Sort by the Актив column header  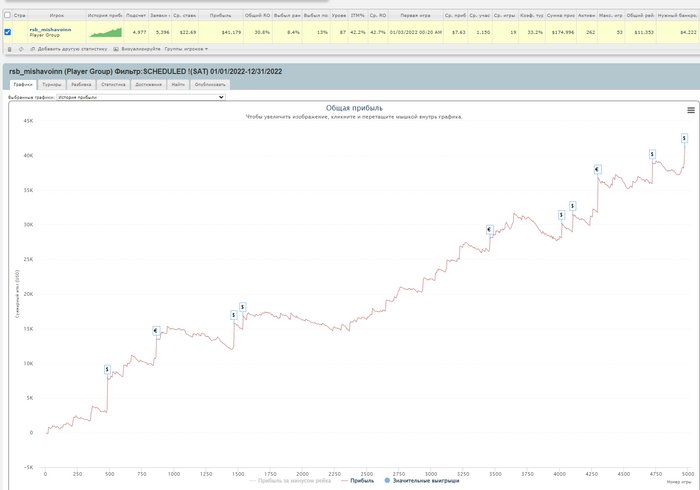point(587,15)
